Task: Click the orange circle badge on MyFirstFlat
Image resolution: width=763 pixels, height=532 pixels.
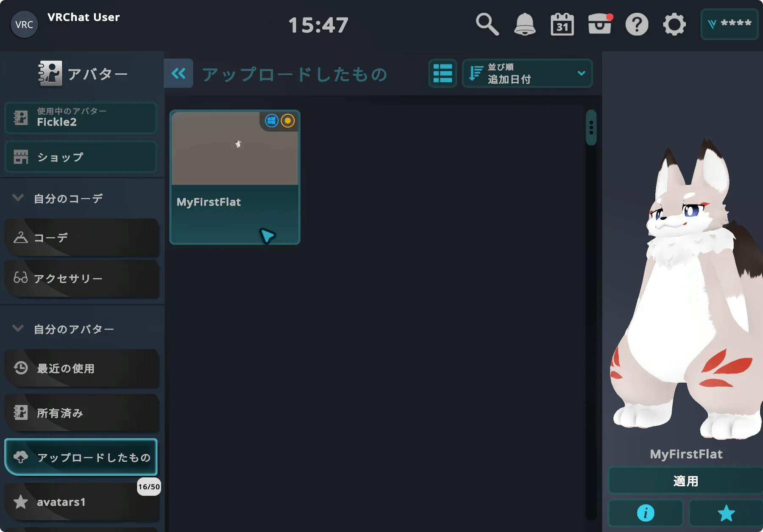Action: [x=288, y=121]
